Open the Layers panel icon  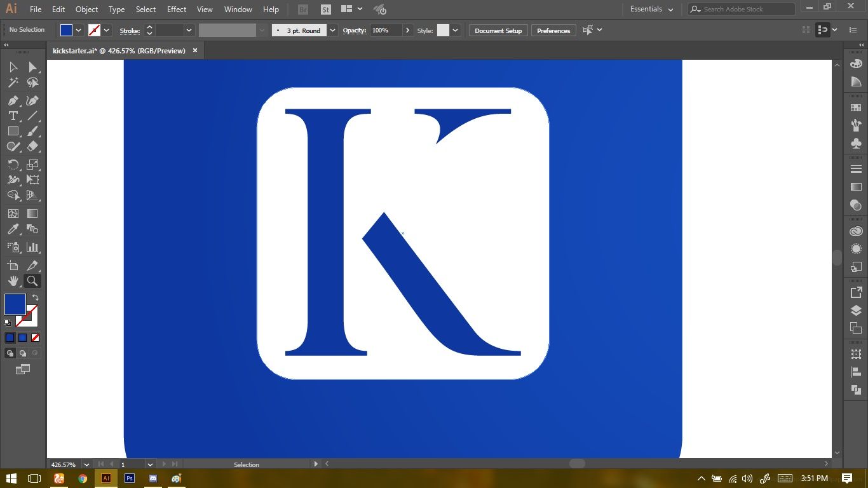(856, 311)
